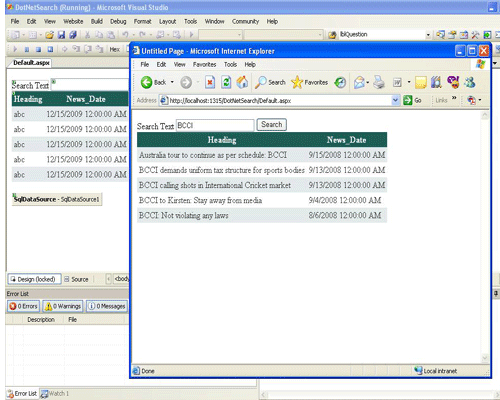Click the Windows Messenger icon in IE toolbar
Image resolution: width=500 pixels, height=400 pixels.
470,82
